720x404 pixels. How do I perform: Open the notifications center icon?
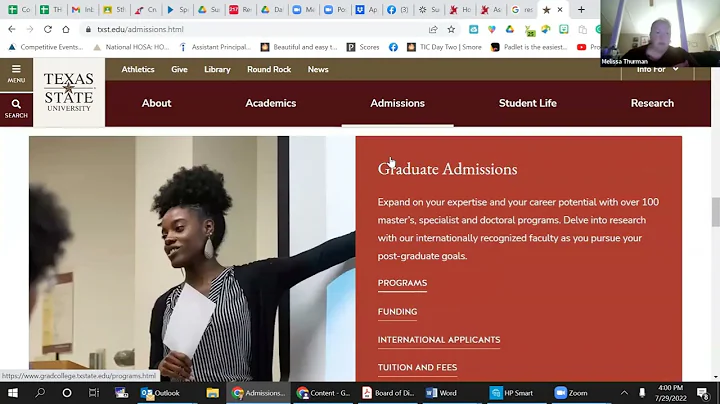coord(703,393)
